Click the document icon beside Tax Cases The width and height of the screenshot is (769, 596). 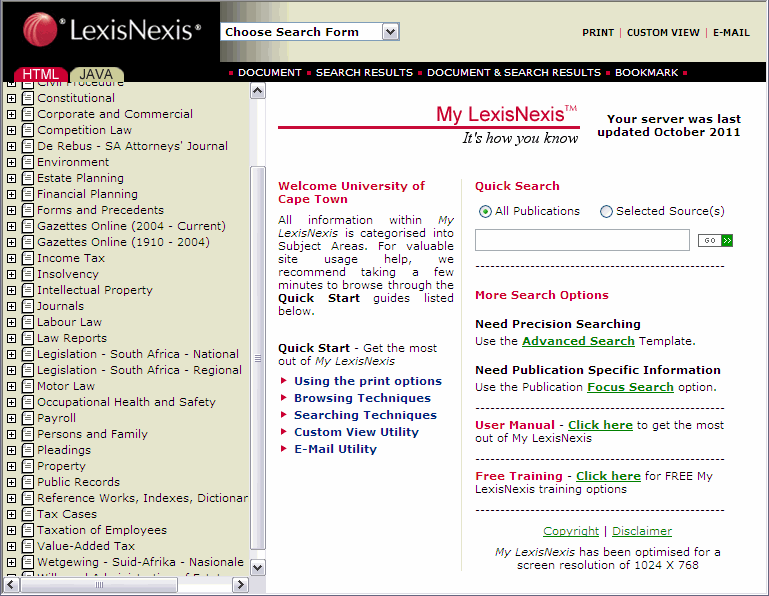click(x=28, y=514)
